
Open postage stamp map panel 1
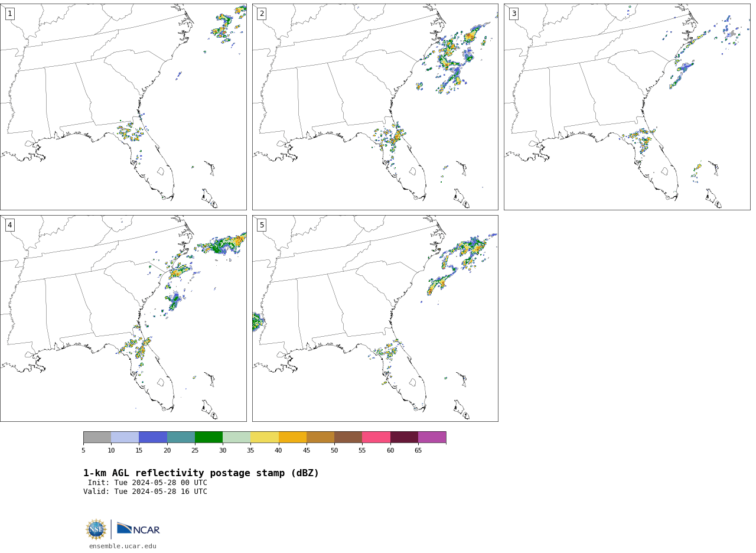click(123, 107)
